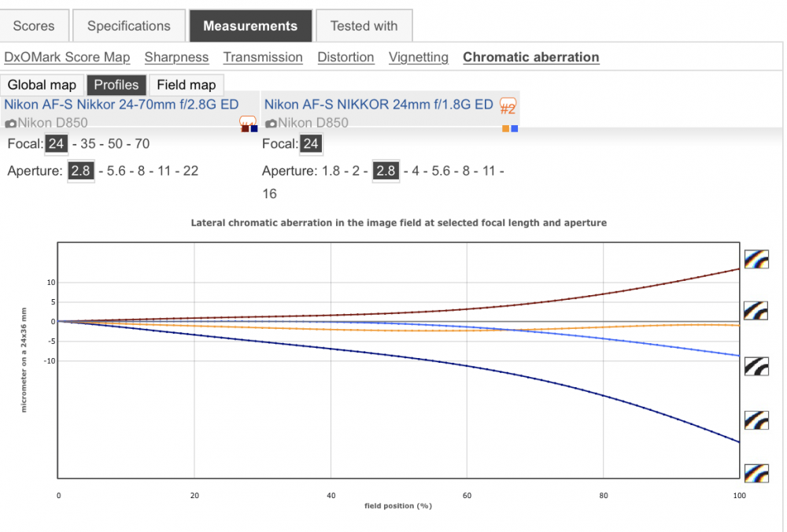Screen dimensions: 787x532
Task: Choose aperture 4 for the 24mm f/1.8G lens
Action: tap(416, 171)
